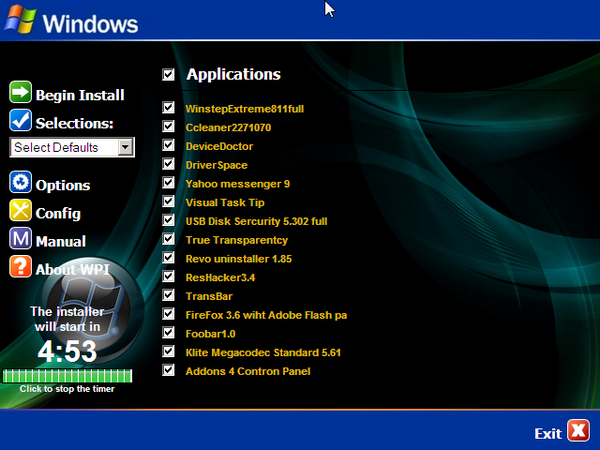Uncheck the ResHacker3.4 checkbox
This screenshot has height=450, width=600.
pyautogui.click(x=168, y=276)
